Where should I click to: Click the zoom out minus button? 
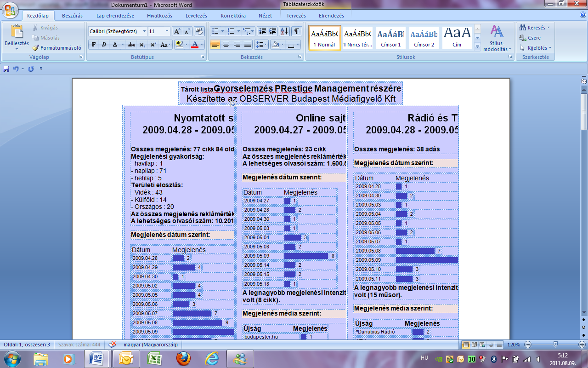pos(528,344)
